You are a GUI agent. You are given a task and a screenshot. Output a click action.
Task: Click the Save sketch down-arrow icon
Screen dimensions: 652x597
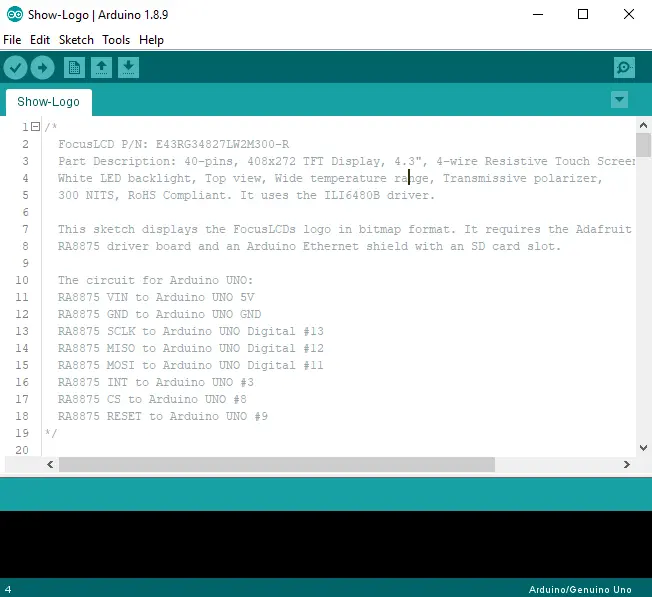(128, 67)
